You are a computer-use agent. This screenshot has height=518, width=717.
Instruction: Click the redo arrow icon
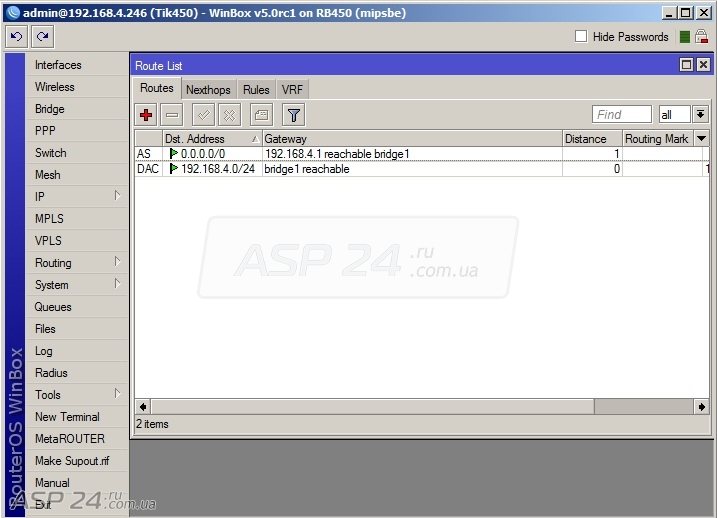pos(43,37)
